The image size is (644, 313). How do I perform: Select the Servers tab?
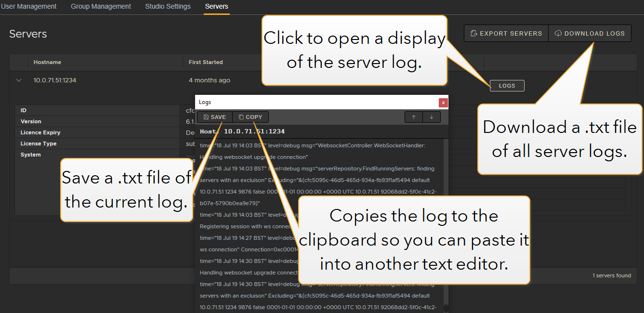point(216,7)
